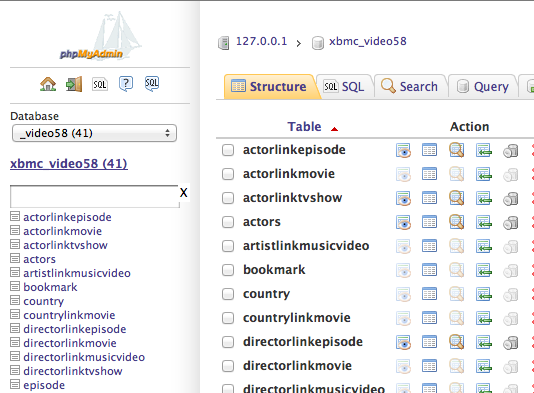Image resolution: width=534 pixels, height=393 pixels.
Task: Open structure icon for actorlinkmovie
Action: pos(429,174)
